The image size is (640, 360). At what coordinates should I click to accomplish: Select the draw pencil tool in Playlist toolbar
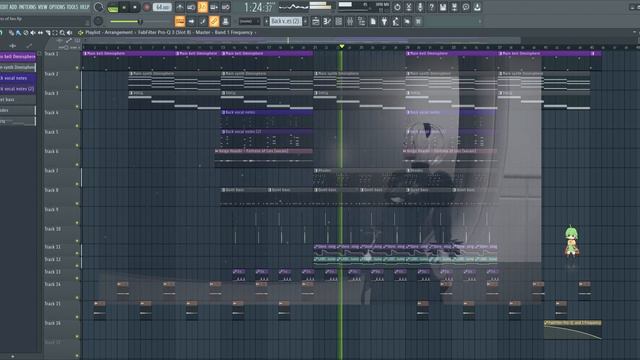click(11, 33)
